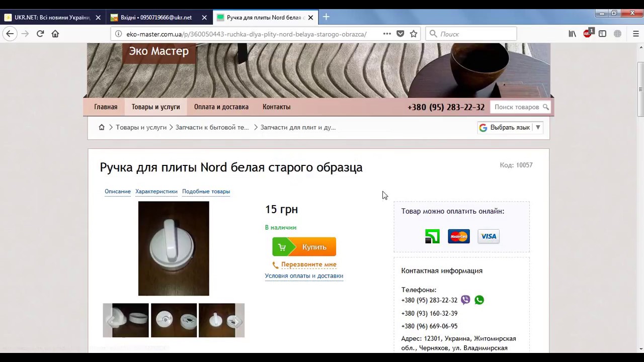The image size is (644, 362).
Task: Click the address bar URL field
Action: click(247, 34)
